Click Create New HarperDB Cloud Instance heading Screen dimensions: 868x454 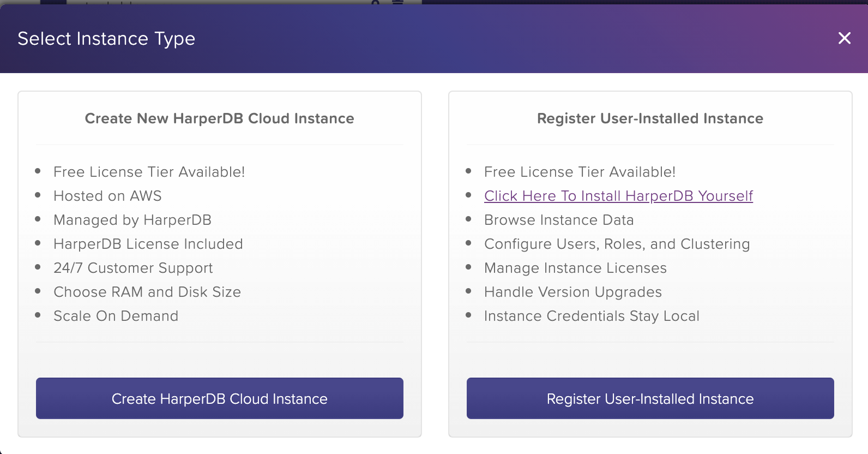click(x=220, y=118)
